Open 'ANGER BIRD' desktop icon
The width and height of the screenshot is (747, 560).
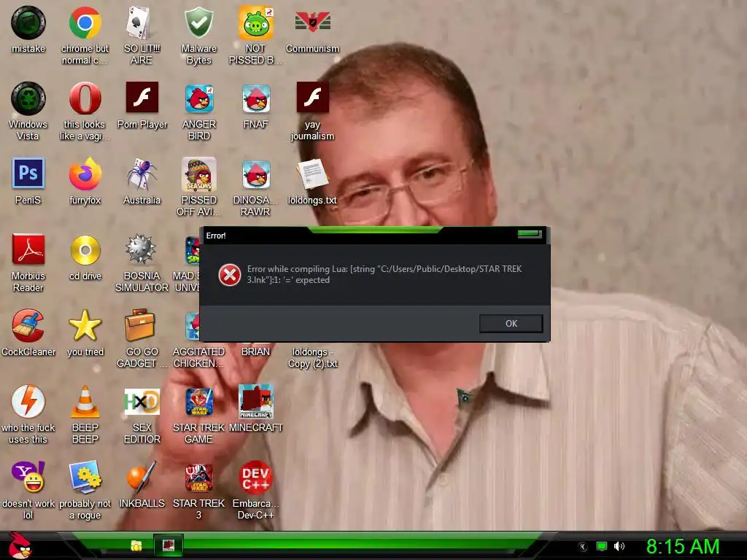point(198,98)
